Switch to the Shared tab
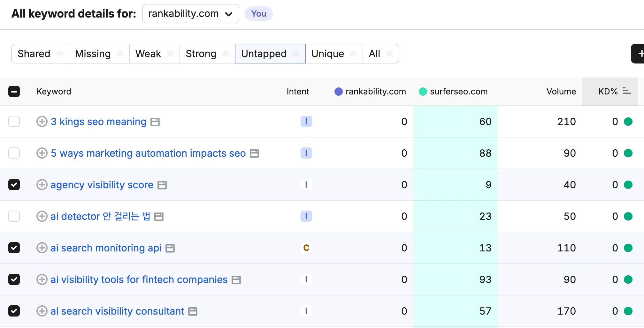 coord(40,54)
